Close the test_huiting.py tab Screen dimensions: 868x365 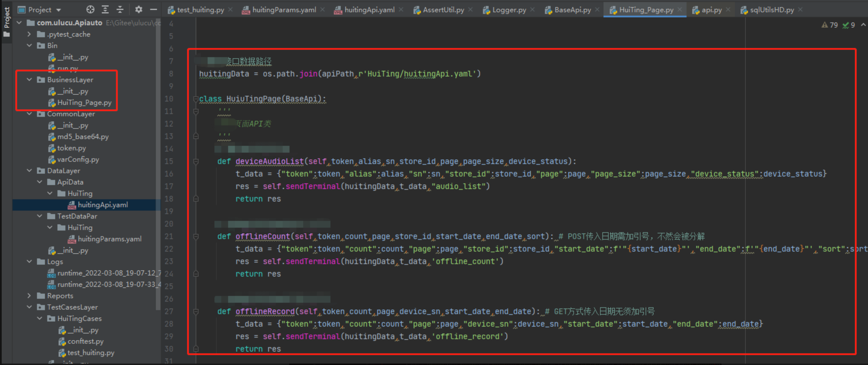coord(230,10)
